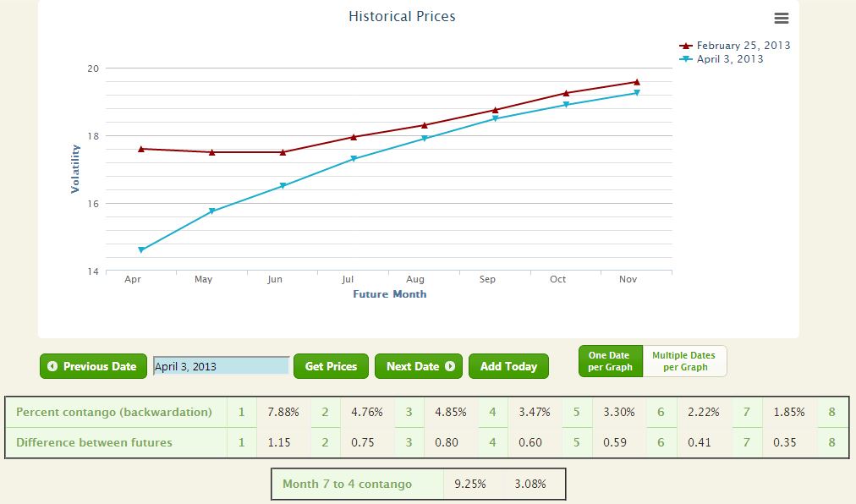Click the right arrow inside Next Date
Viewport: 856px width, 504px height.
click(452, 366)
